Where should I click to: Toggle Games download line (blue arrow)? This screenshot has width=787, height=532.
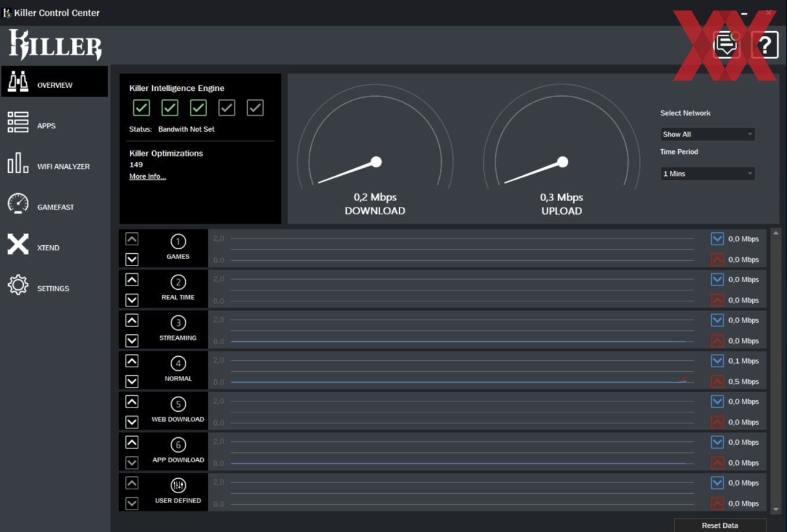click(717, 239)
